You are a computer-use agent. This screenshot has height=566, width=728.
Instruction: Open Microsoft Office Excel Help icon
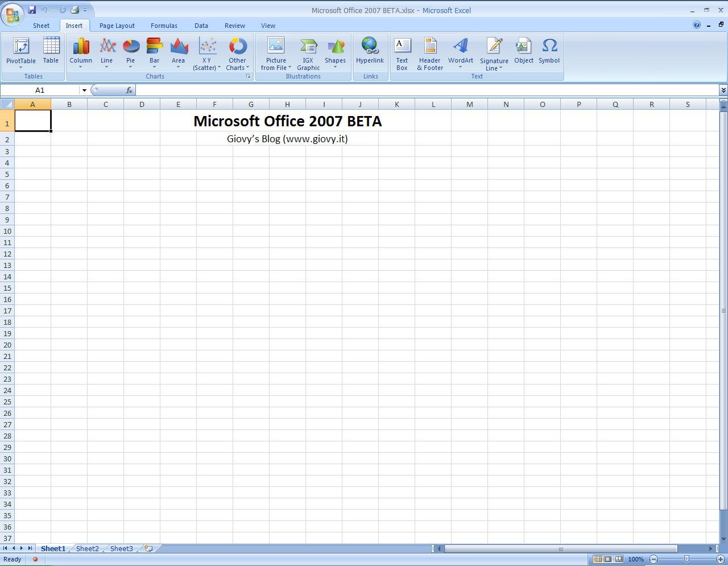tap(697, 24)
